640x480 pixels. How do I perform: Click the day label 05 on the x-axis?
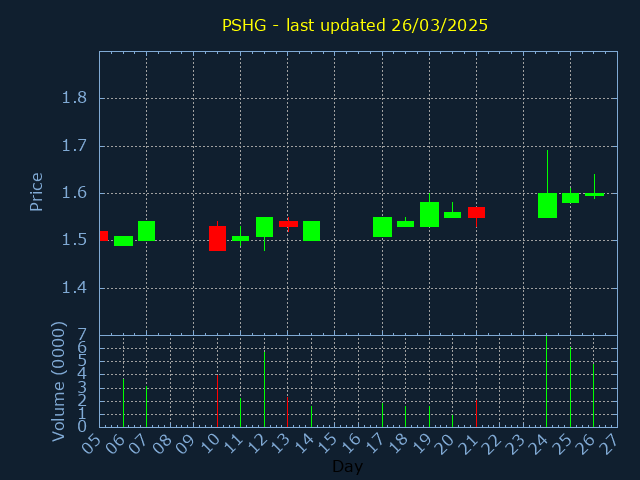pos(91,443)
